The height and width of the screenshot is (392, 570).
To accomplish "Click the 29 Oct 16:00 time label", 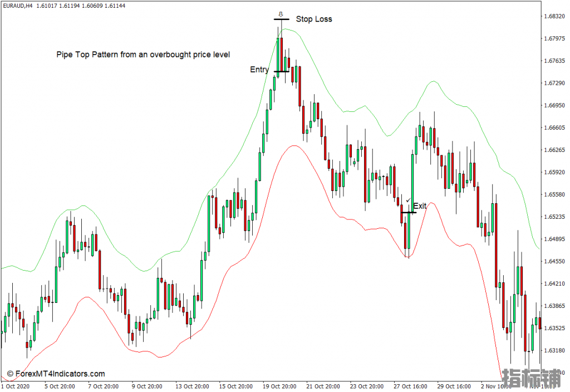I will click(454, 386).
